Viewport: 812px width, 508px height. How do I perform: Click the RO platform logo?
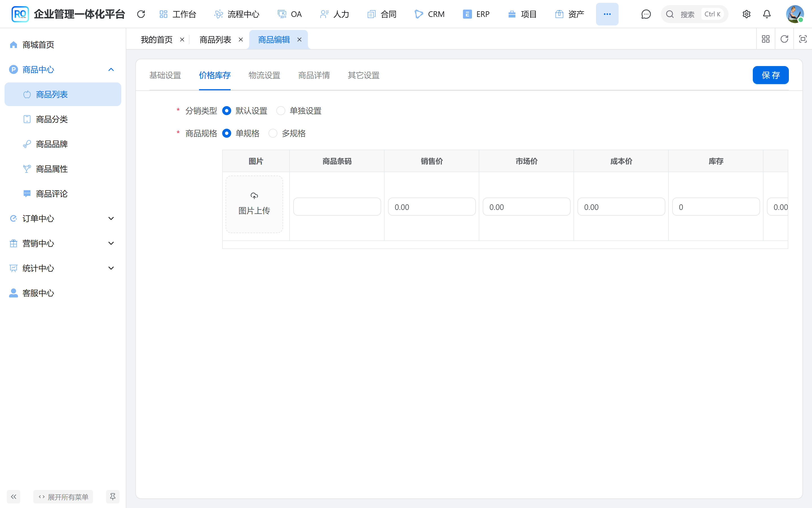(x=20, y=14)
